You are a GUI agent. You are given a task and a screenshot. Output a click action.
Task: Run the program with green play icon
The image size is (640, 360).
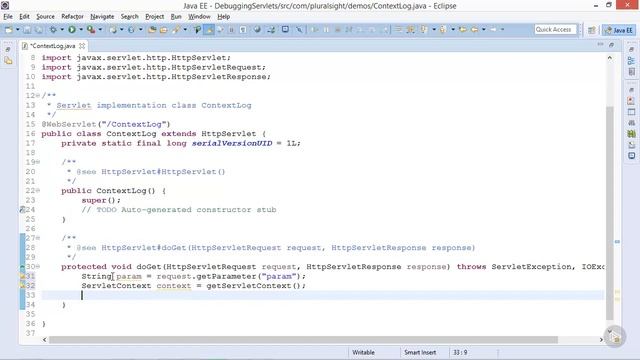(72, 30)
